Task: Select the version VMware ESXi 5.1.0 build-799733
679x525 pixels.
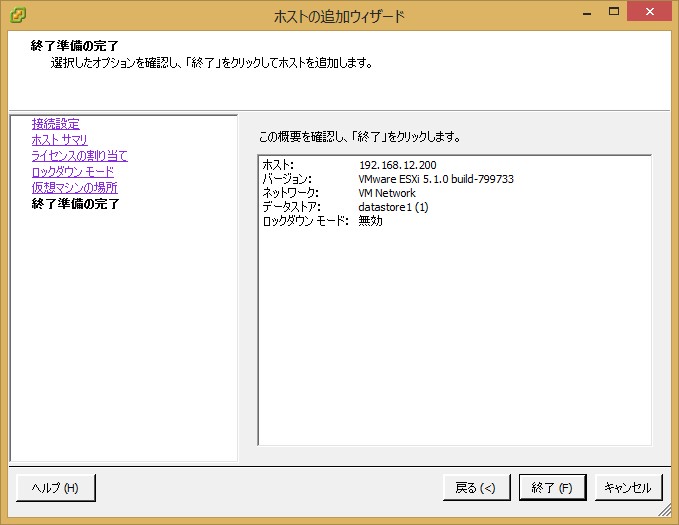Action: click(x=436, y=179)
